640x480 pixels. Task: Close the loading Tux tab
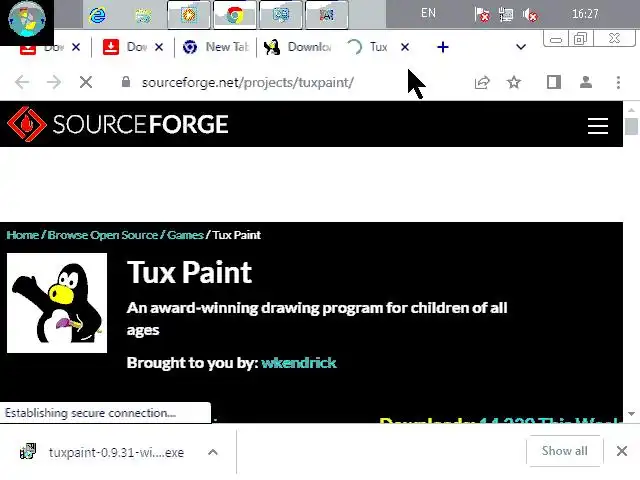405,47
